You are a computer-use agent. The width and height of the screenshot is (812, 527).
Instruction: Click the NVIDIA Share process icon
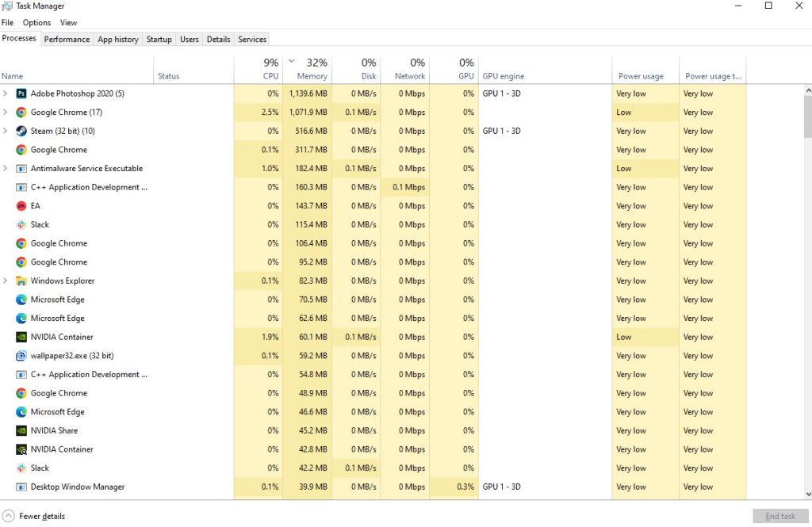click(x=21, y=430)
